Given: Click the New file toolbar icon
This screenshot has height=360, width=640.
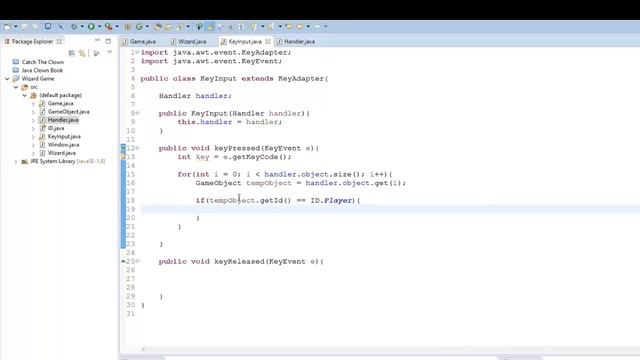Looking at the screenshot, I should tap(7, 27).
